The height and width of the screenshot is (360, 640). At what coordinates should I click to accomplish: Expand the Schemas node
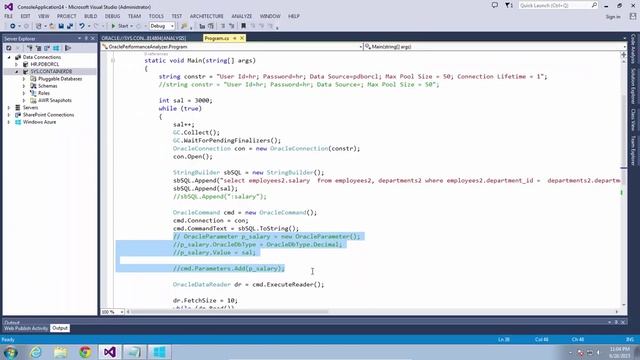24,86
